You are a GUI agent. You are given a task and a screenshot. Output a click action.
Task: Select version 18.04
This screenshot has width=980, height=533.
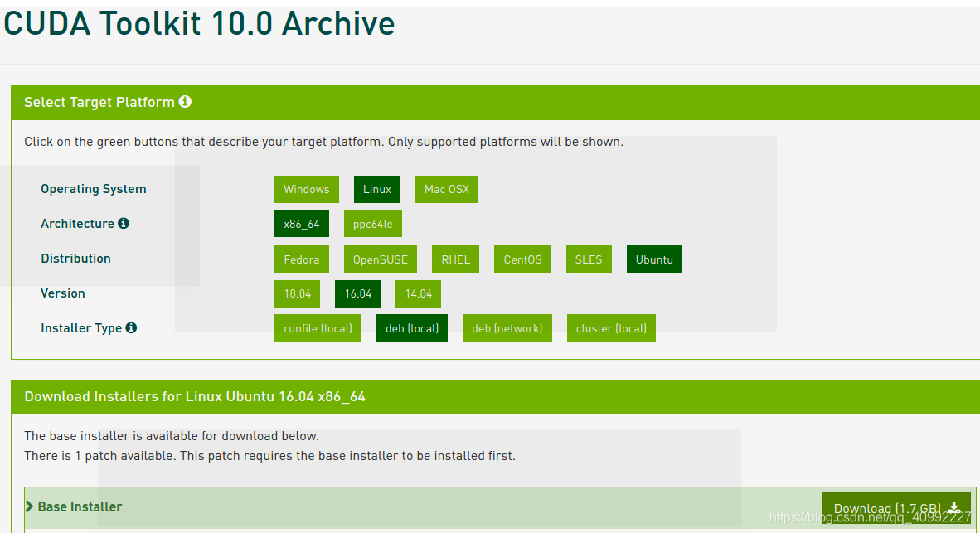click(297, 293)
